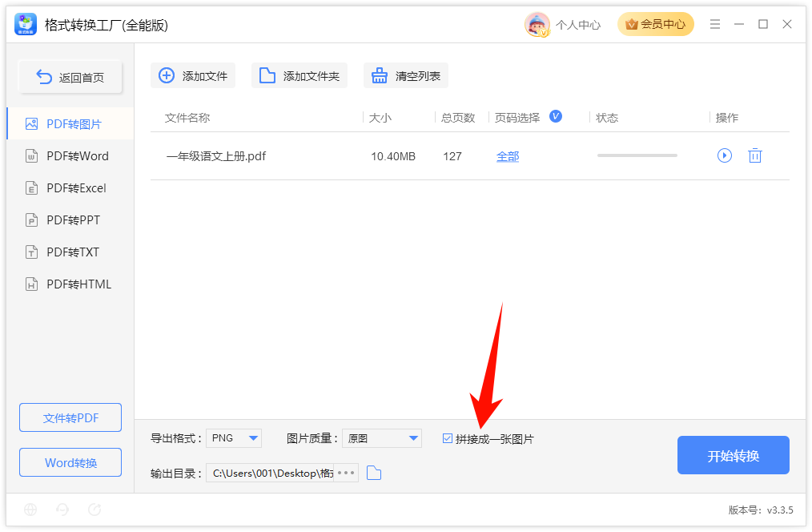This screenshot has width=812, height=532.
Task: Open the user avatar profile picture
Action: 537,24
